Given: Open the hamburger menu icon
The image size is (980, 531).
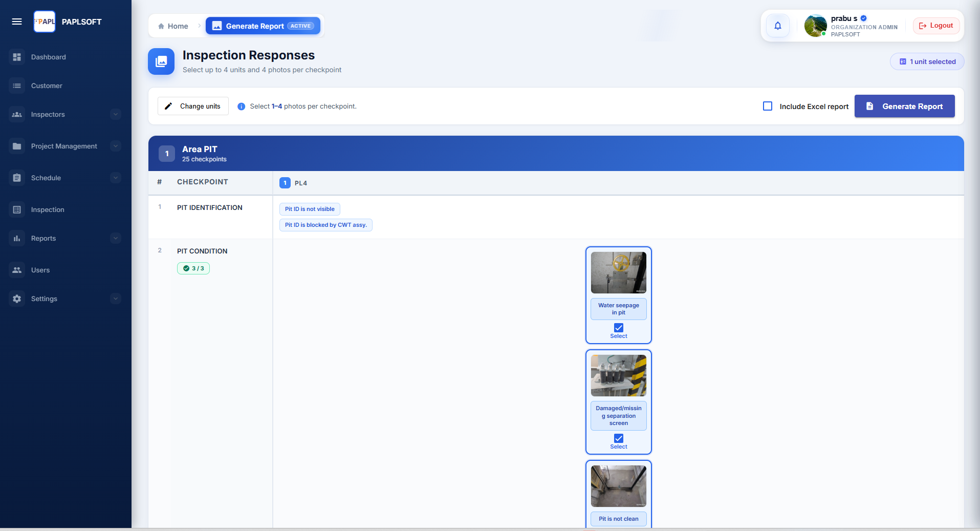Looking at the screenshot, I should 17,22.
